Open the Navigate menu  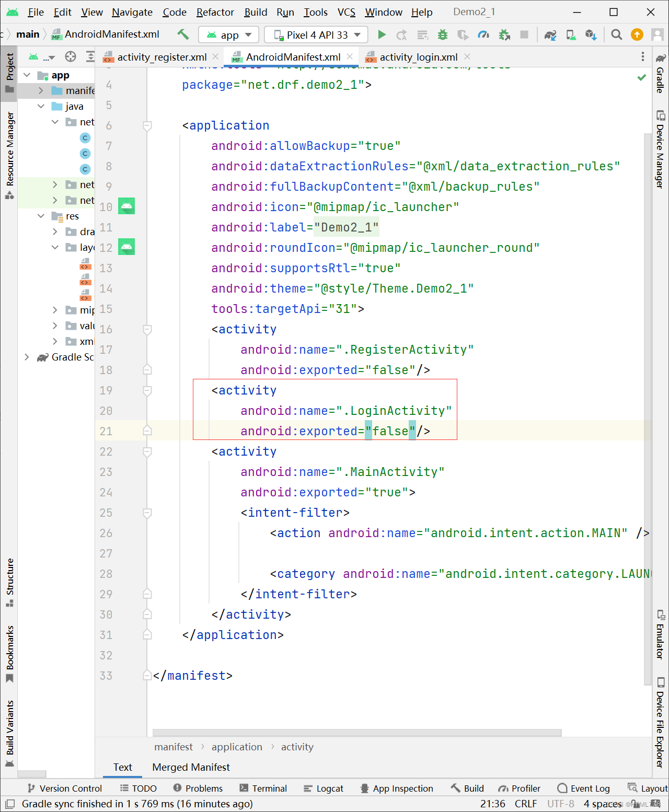click(x=132, y=12)
